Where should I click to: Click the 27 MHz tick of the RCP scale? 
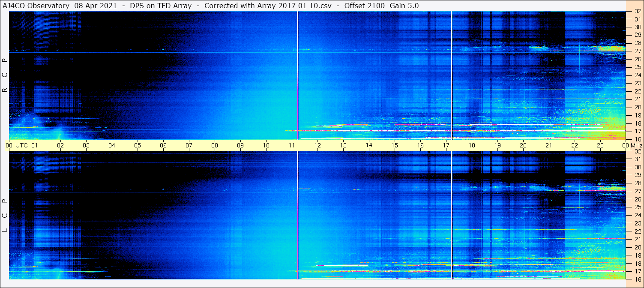coord(637,51)
